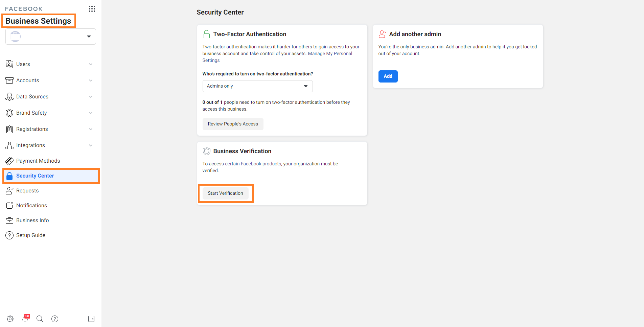Open Business Info from the sidebar
This screenshot has width=644, height=327.
[32, 220]
